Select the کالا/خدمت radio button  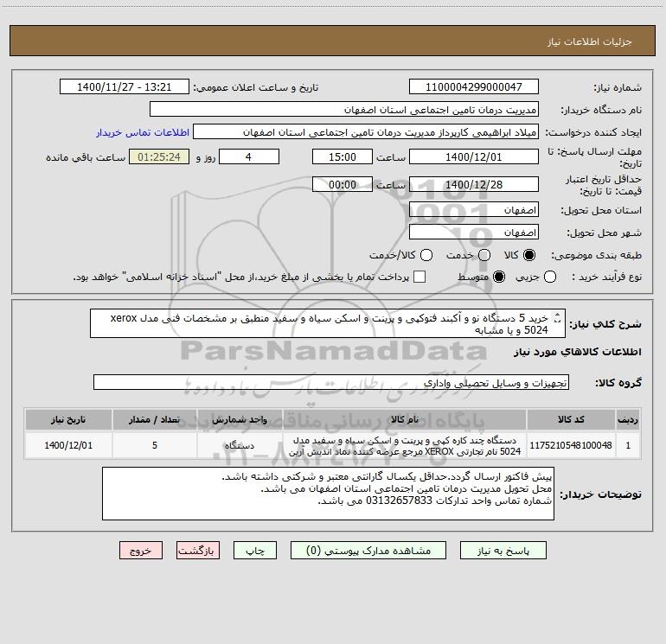[x=426, y=255]
